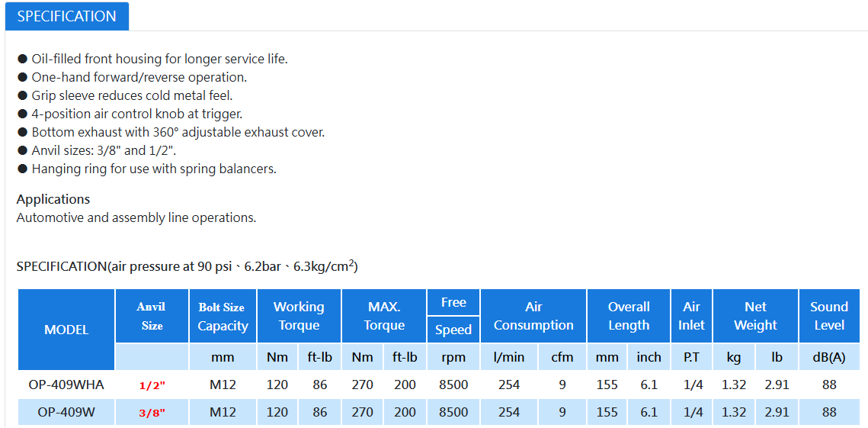868x428 pixels.
Task: Click the 'rpm' unit cell
Action: coord(453,358)
